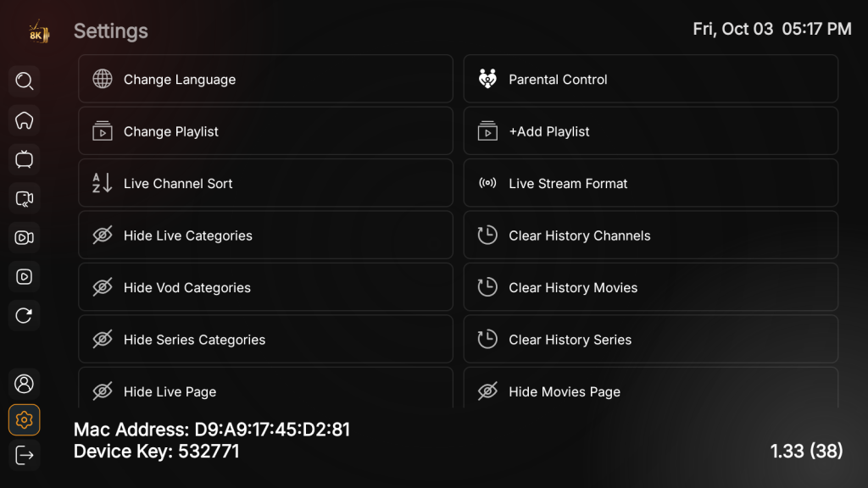Open the user profile sidebar icon
This screenshot has width=868, height=488.
point(25,383)
